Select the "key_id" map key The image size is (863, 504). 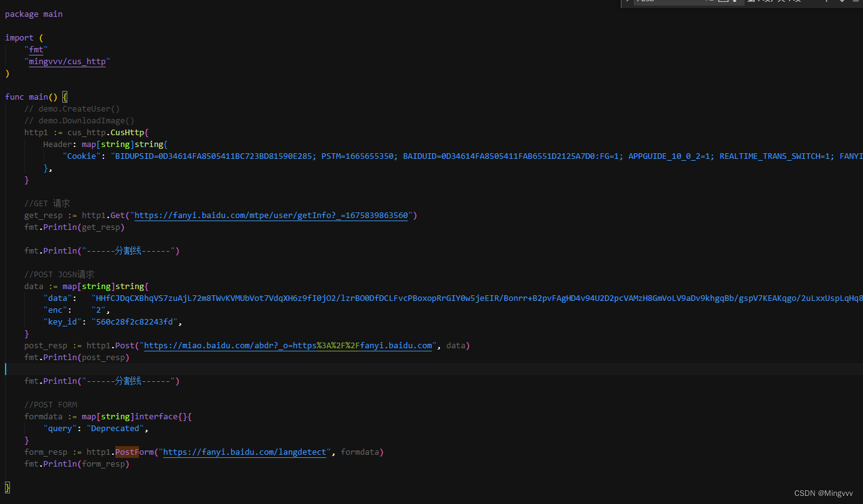pos(62,322)
